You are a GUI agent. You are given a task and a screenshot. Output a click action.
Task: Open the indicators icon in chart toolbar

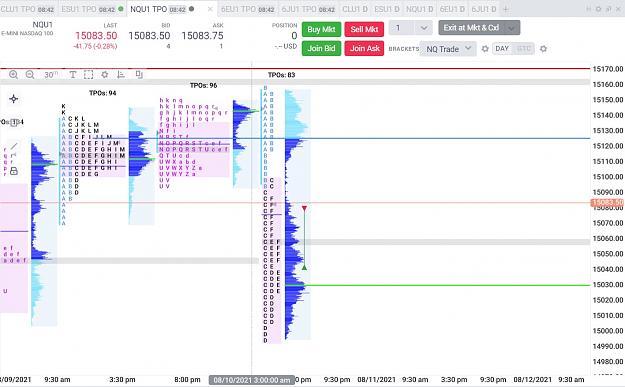click(x=121, y=75)
